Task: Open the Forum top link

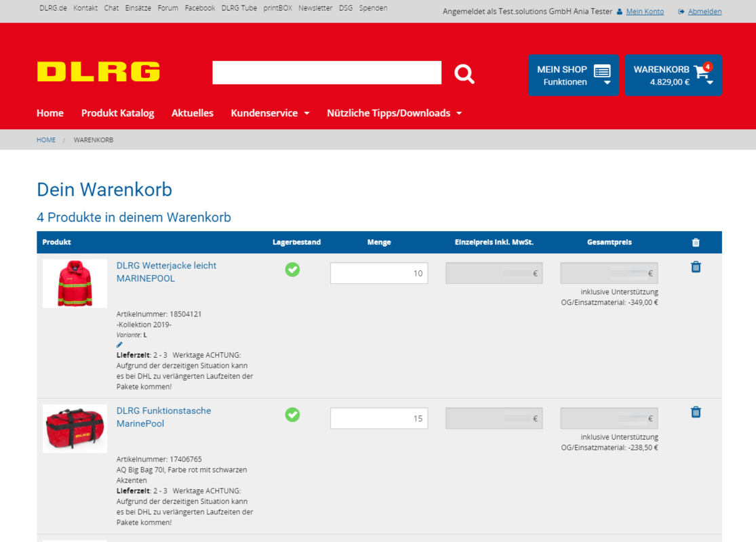Action: [167, 8]
